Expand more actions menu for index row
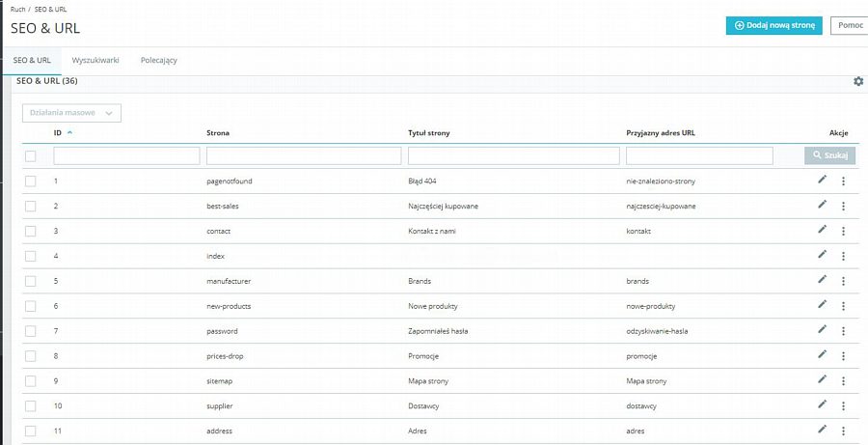 (843, 256)
